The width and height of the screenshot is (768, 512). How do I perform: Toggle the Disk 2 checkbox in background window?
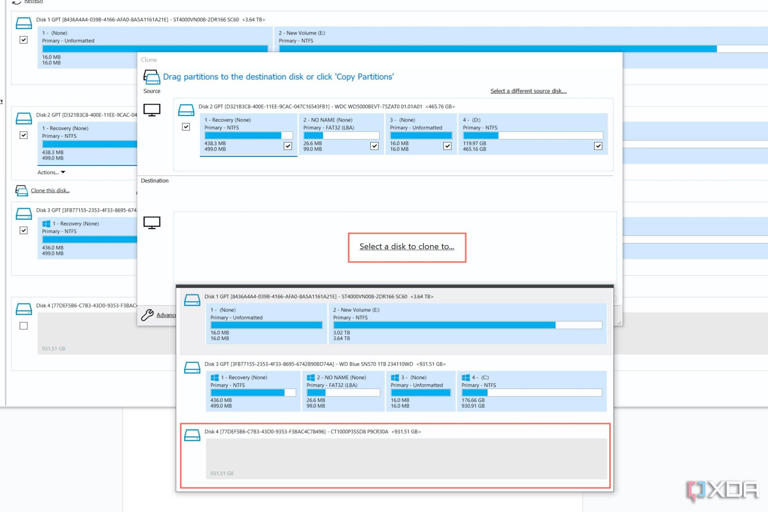pos(24,135)
